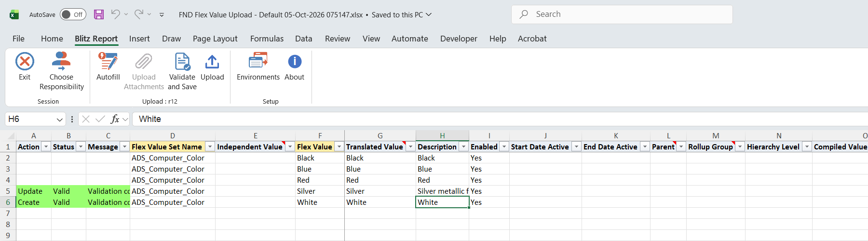
Task: Open the Description column filter
Action: 463,147
